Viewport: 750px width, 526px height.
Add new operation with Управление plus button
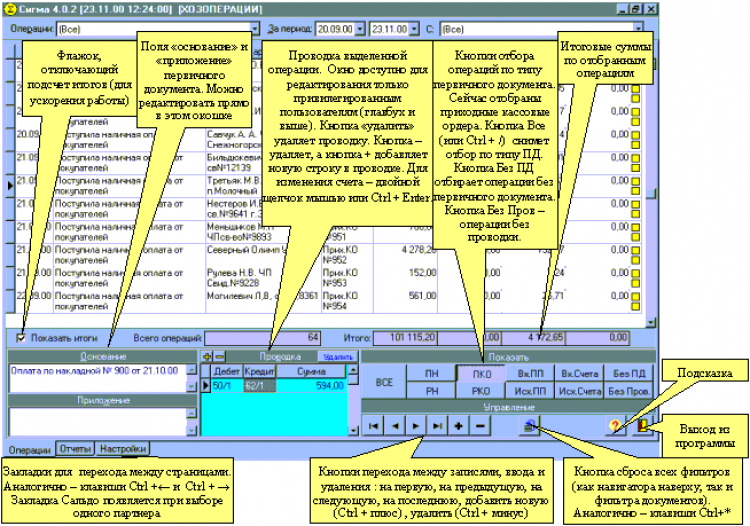pos(459,426)
